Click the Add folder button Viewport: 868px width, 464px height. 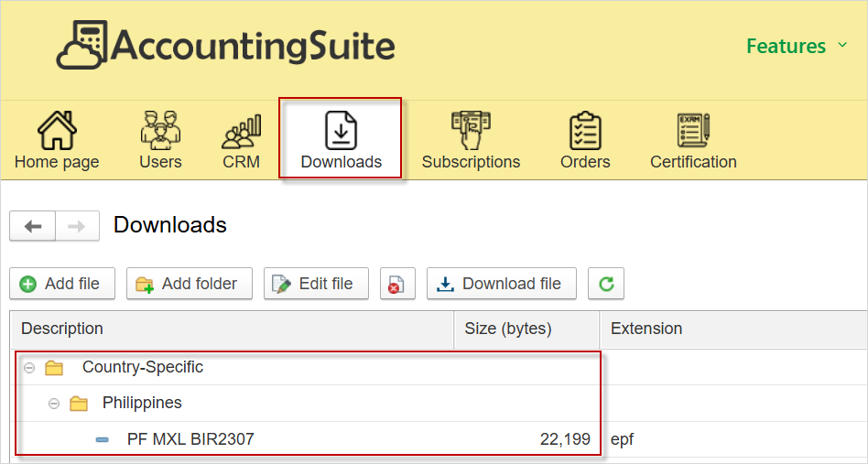(x=187, y=284)
